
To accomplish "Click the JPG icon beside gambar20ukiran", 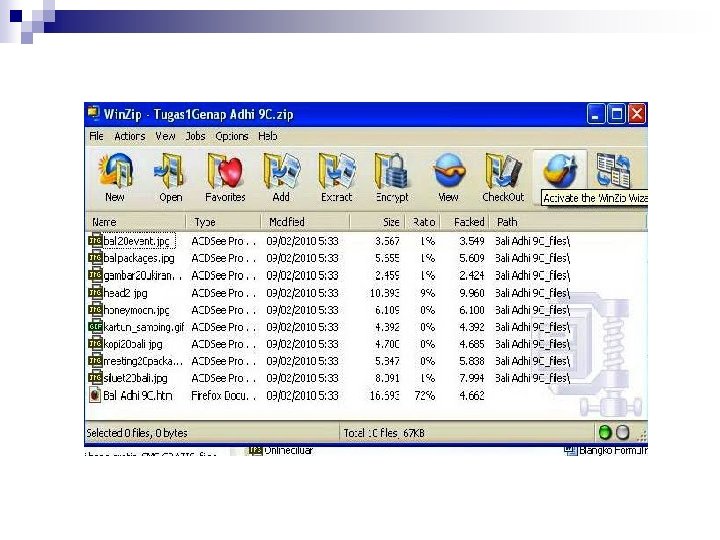I will click(x=95, y=275).
